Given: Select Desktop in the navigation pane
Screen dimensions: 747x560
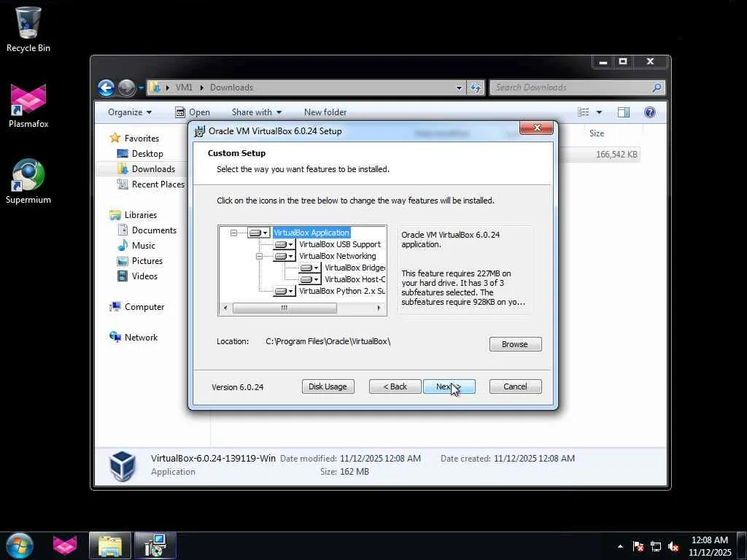Looking at the screenshot, I should [147, 154].
